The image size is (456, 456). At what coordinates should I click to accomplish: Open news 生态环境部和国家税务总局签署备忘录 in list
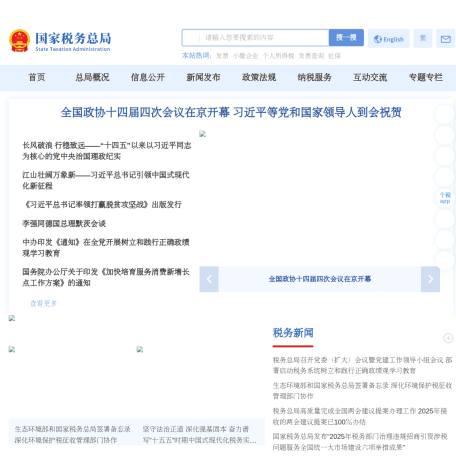[362, 391]
